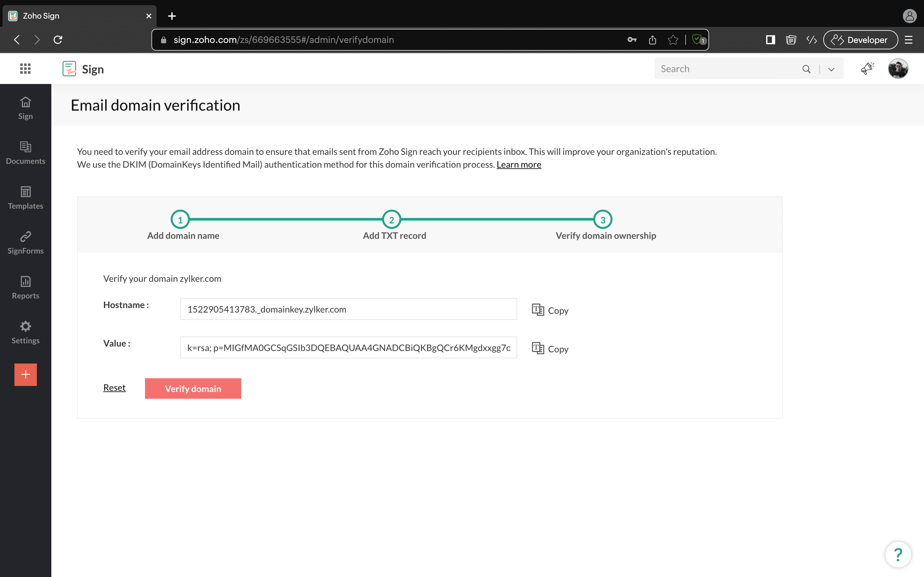Open user profile avatar menu

898,69
